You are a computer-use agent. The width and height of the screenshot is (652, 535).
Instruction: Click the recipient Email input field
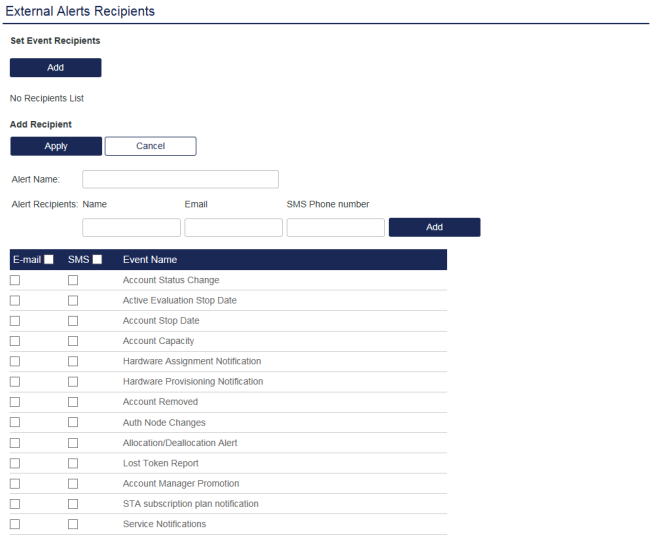(x=233, y=228)
